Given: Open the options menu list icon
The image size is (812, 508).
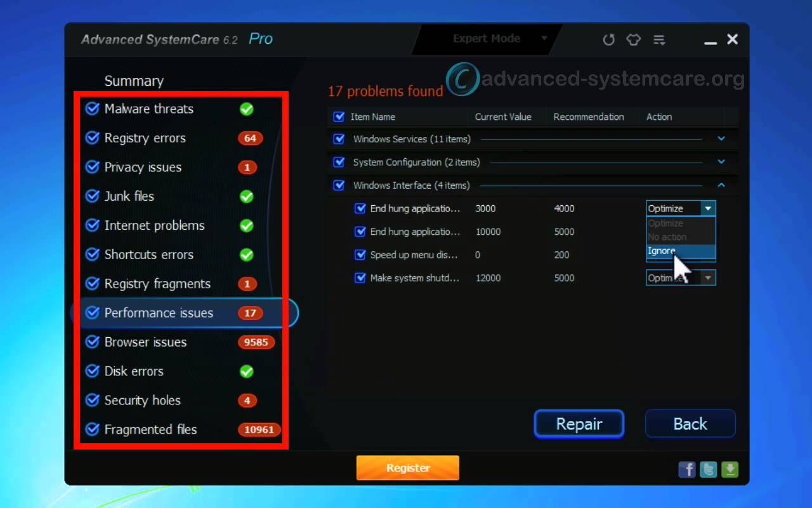Looking at the screenshot, I should pyautogui.click(x=659, y=40).
